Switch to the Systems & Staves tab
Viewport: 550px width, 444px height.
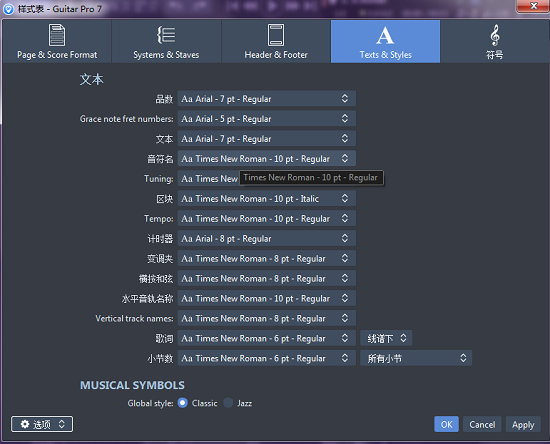coord(166,41)
